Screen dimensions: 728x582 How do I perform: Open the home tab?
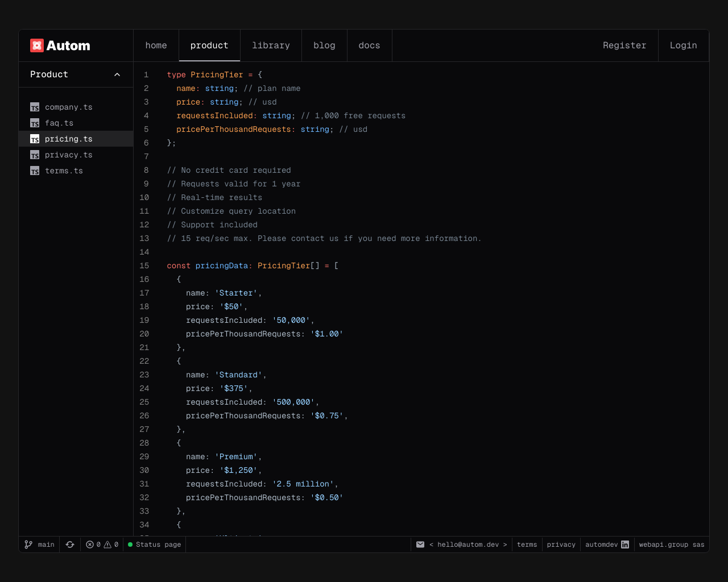(x=156, y=45)
